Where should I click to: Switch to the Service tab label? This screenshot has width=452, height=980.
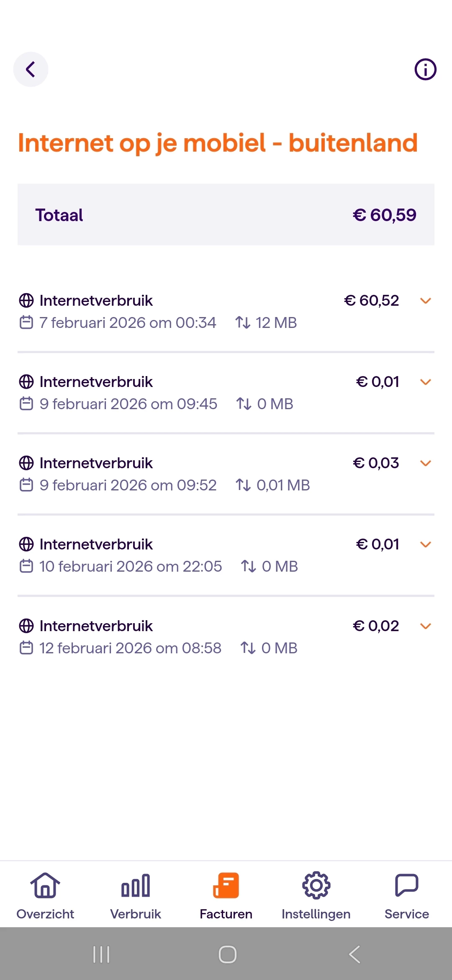407,914
